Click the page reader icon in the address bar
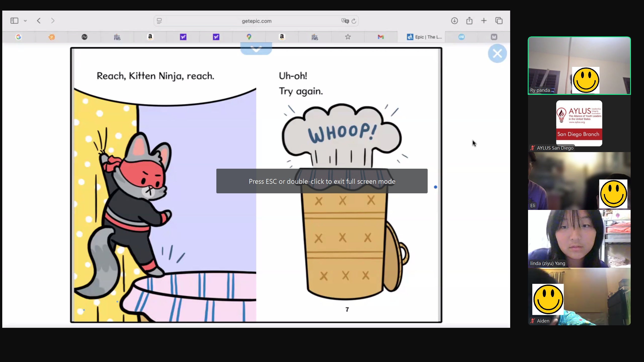644x362 pixels. pyautogui.click(x=159, y=21)
